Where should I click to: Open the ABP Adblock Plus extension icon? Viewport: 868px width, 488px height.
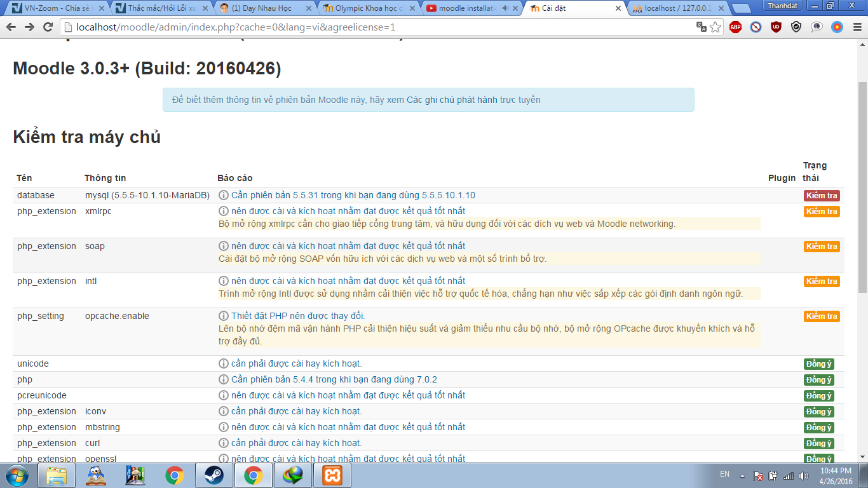735,27
